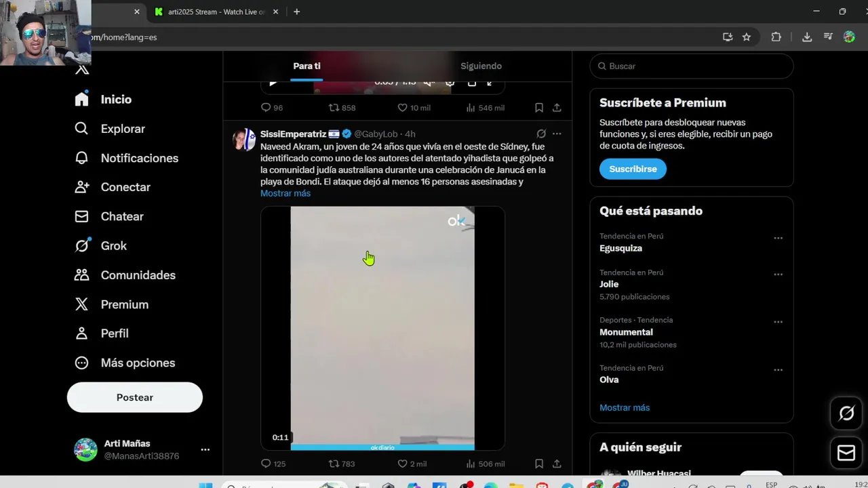
Task: Click Arti Mañas account avatar
Action: tap(85, 449)
